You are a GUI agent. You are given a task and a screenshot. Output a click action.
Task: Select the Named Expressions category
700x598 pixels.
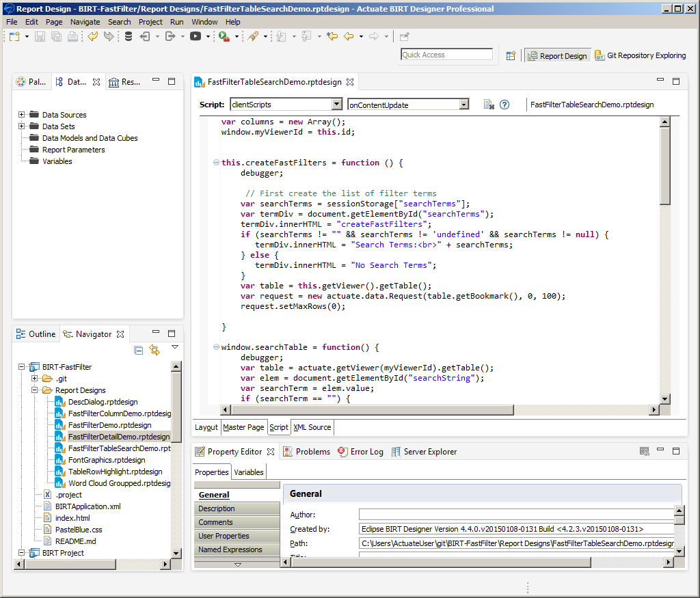tap(237, 549)
